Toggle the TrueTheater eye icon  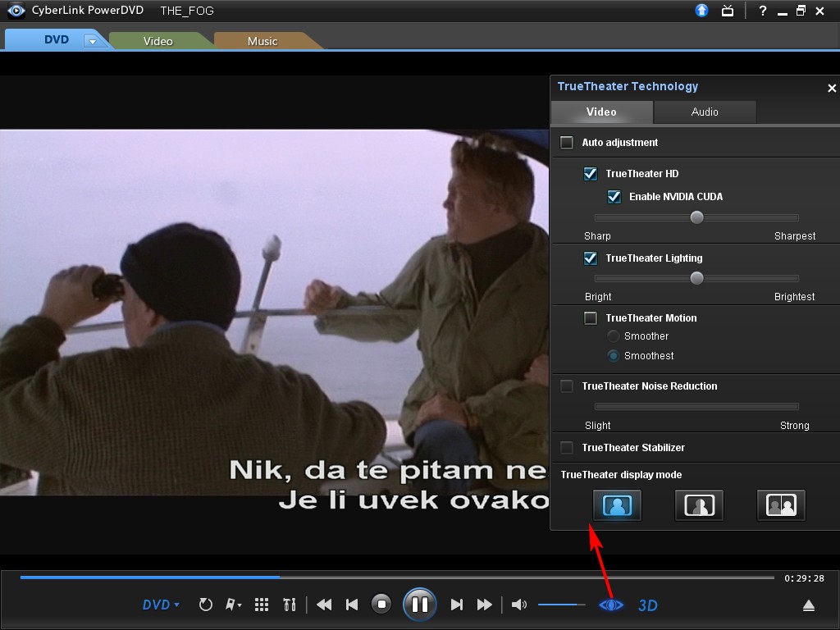point(611,605)
